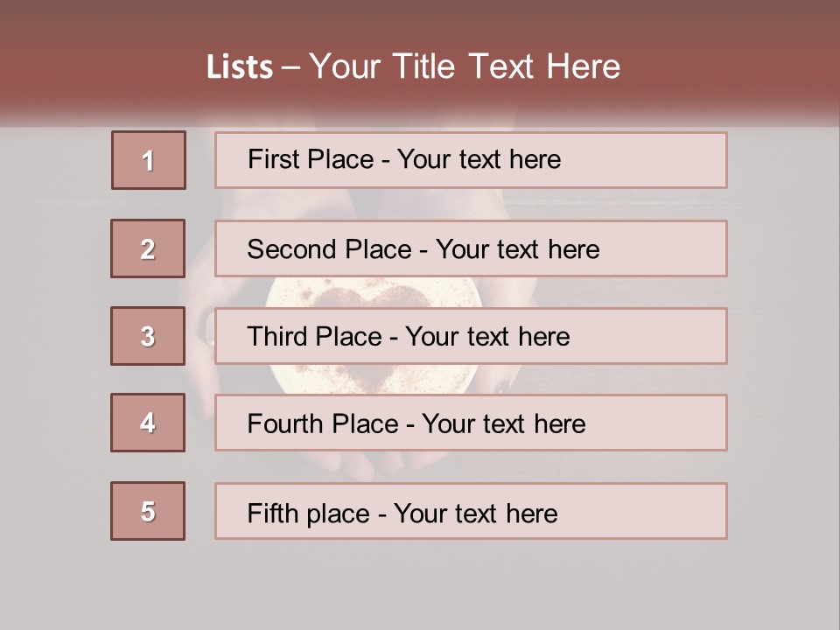
Task: Click the Second Place text box
Action: (471, 248)
